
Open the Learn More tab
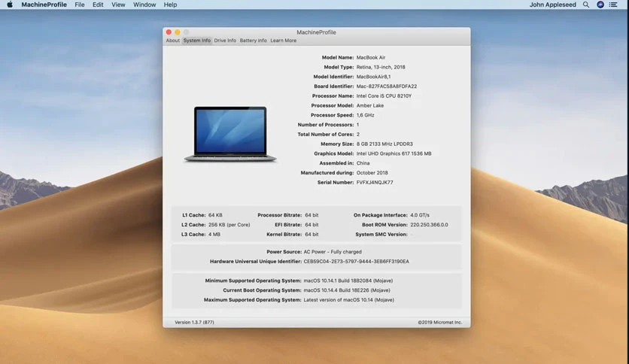(x=283, y=41)
